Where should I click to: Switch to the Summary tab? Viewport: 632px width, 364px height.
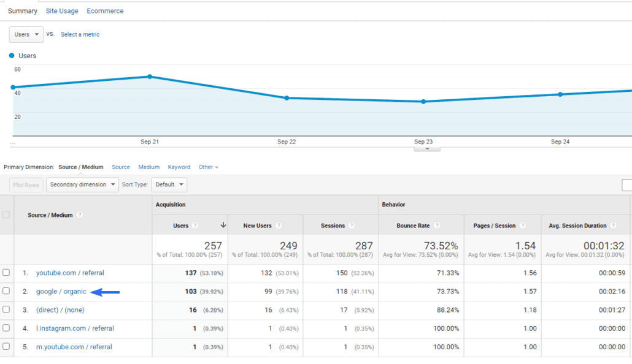[x=23, y=11]
